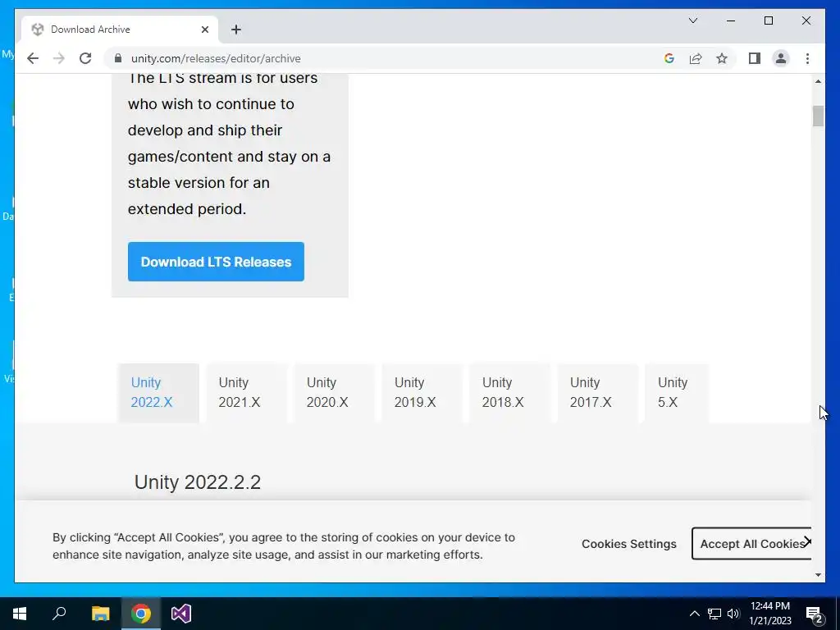Switch to the Unity 2021.X tab

click(246, 393)
